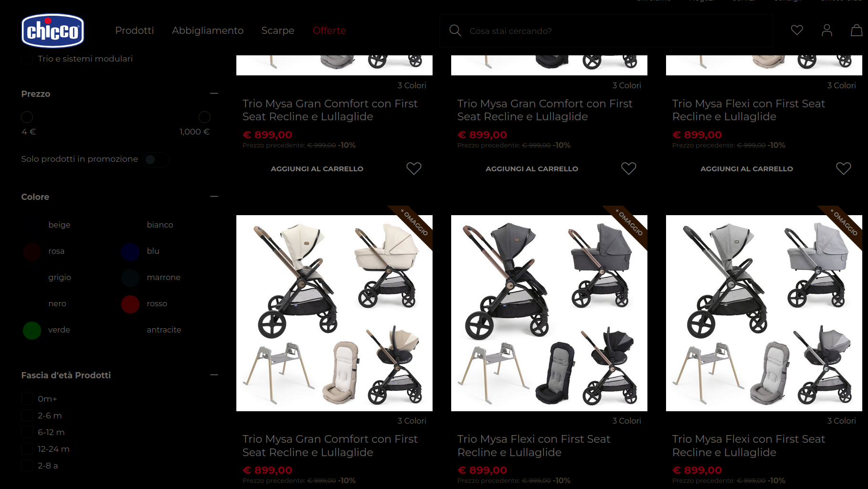
Task: Collapse the Prezzo filter section
Action: click(214, 94)
